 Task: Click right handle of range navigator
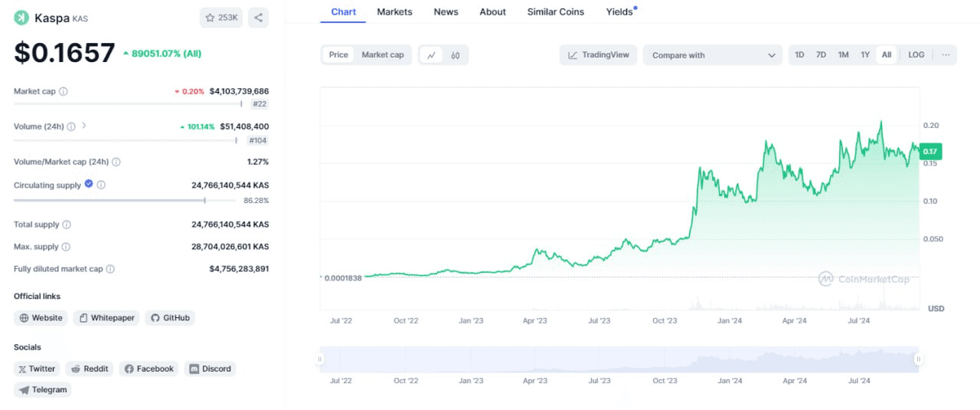tap(918, 359)
